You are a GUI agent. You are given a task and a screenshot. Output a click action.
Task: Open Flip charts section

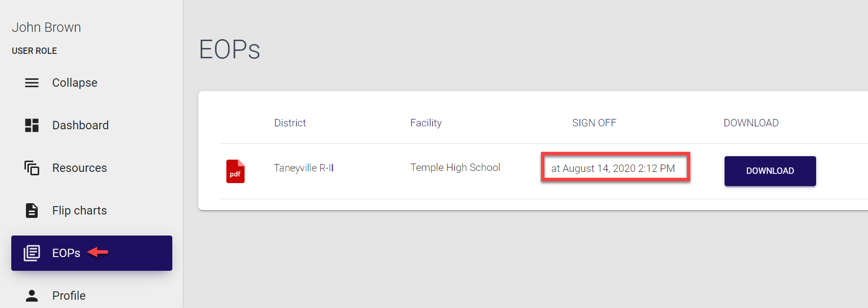[x=79, y=211]
